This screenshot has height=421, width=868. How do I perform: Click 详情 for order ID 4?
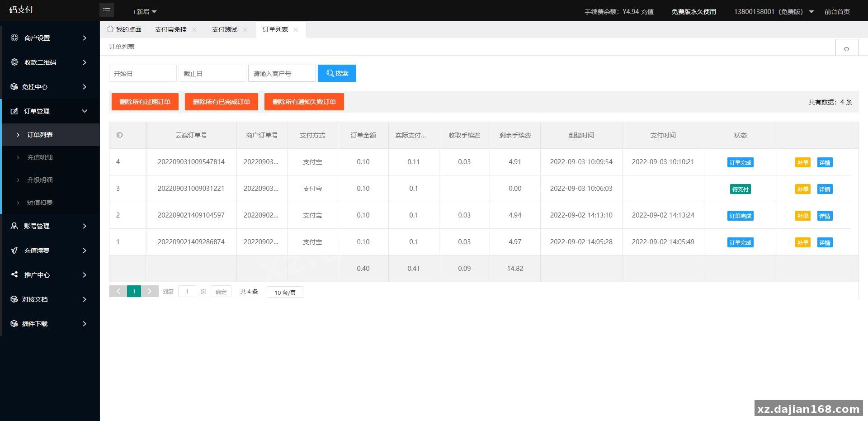coord(825,162)
